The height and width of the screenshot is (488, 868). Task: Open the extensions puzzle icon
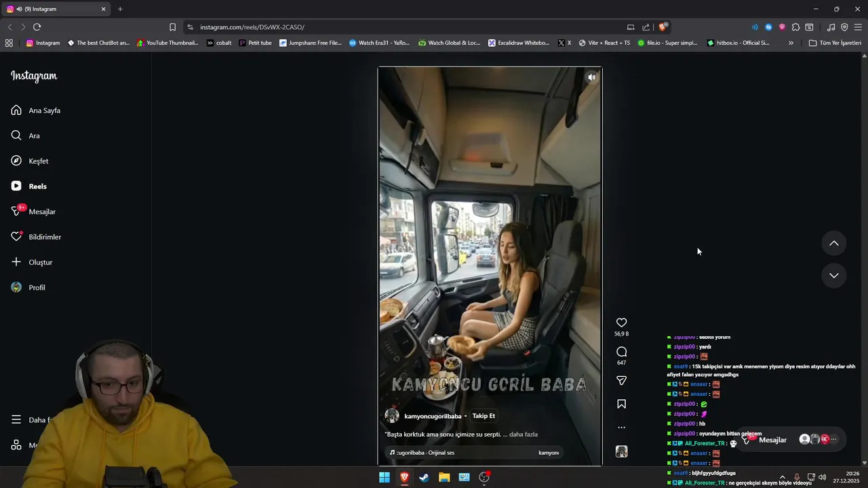pos(795,27)
